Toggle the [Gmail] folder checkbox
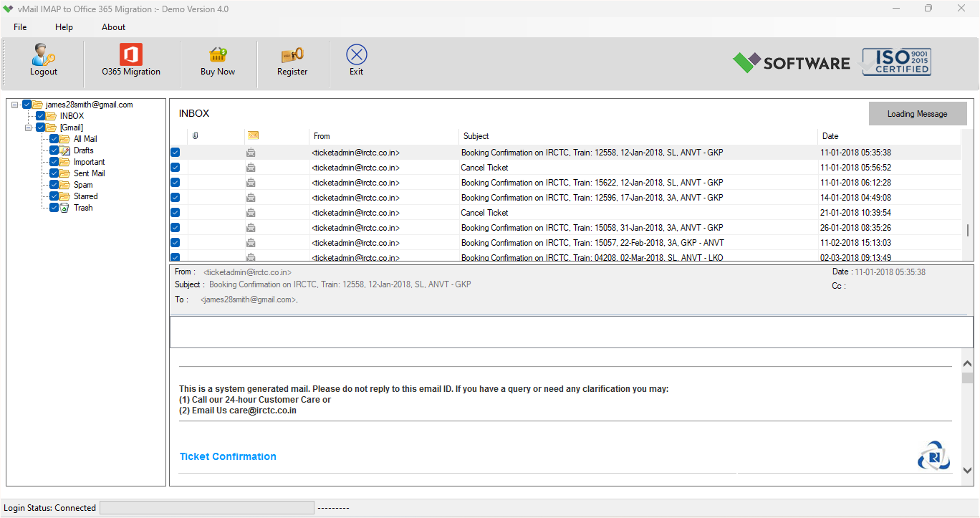 click(41, 128)
